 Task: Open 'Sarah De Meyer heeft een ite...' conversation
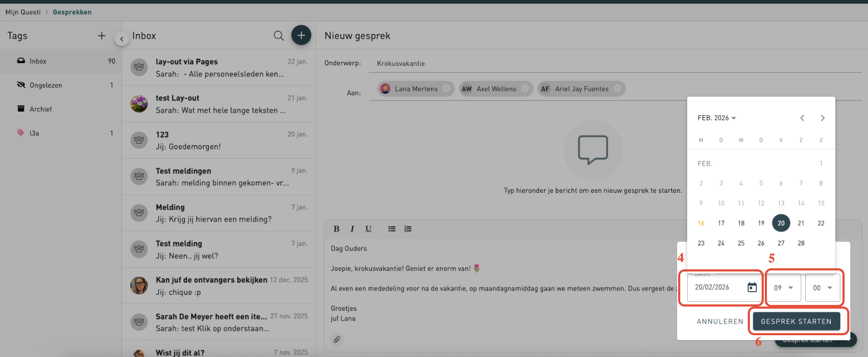click(219, 322)
